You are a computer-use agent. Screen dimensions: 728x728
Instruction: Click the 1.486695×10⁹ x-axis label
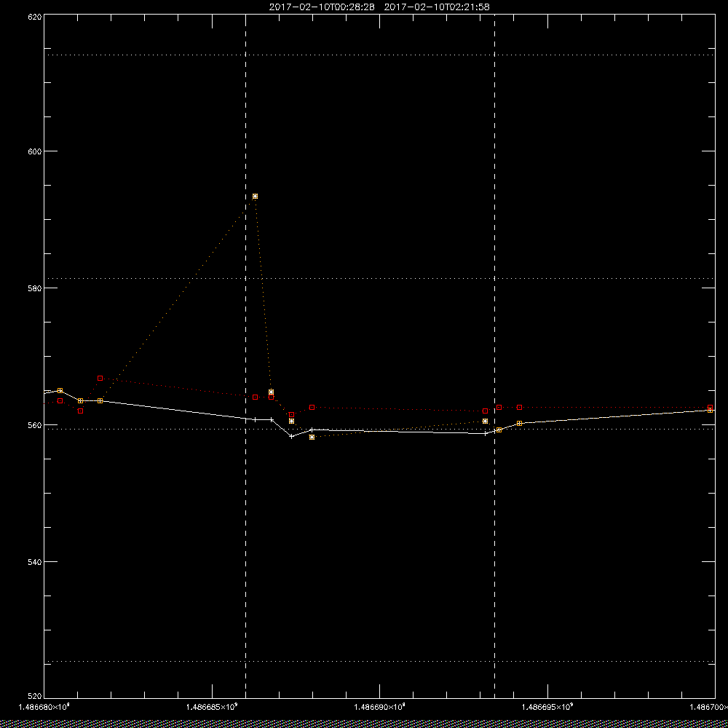548,707
